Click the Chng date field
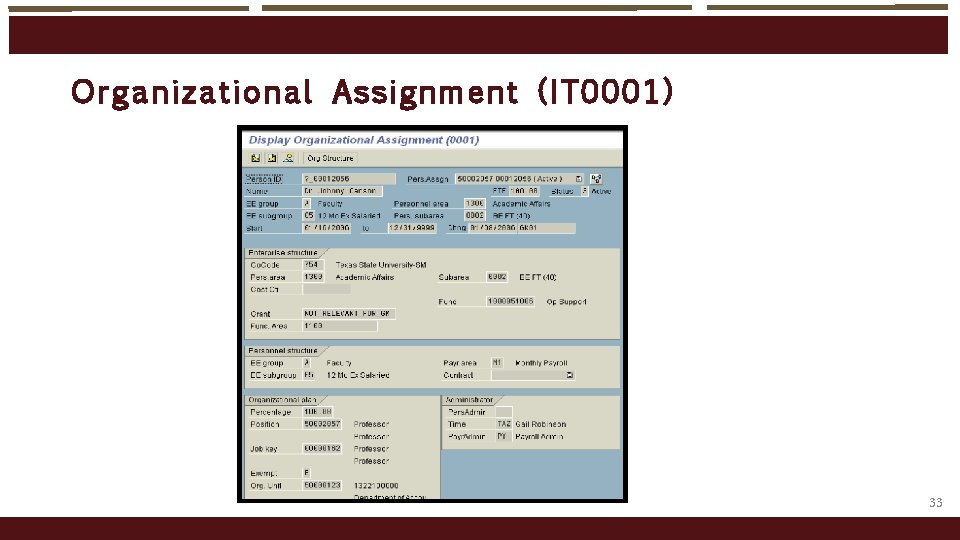 pos(493,228)
